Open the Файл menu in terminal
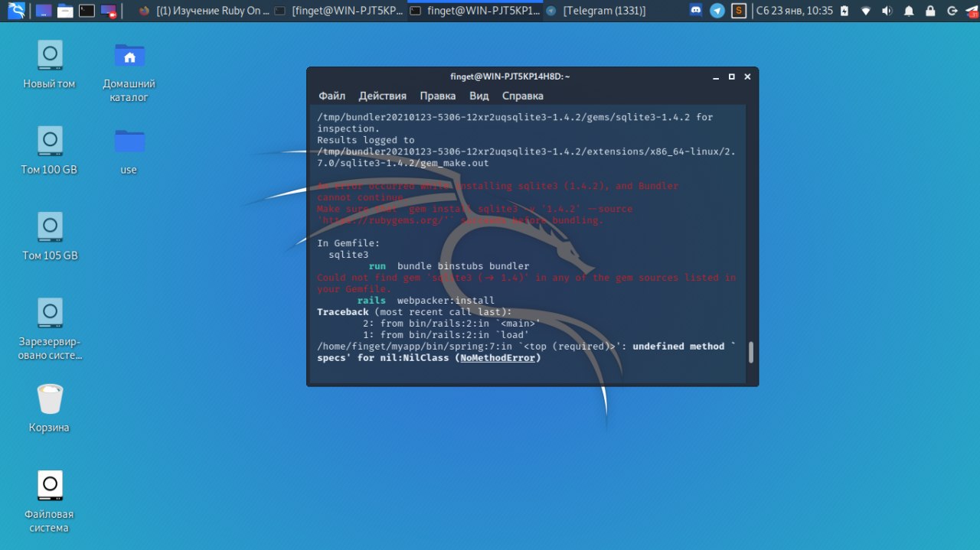Image resolution: width=980 pixels, height=550 pixels. tap(332, 96)
